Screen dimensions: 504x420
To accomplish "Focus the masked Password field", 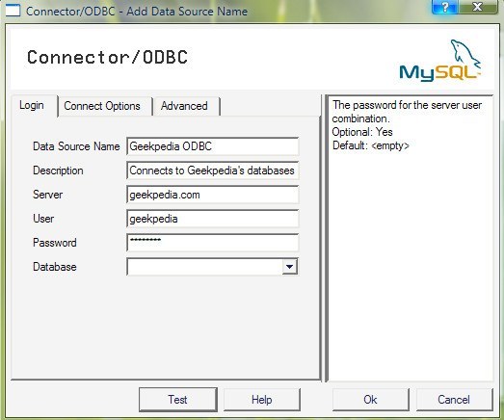I will tap(212, 243).
